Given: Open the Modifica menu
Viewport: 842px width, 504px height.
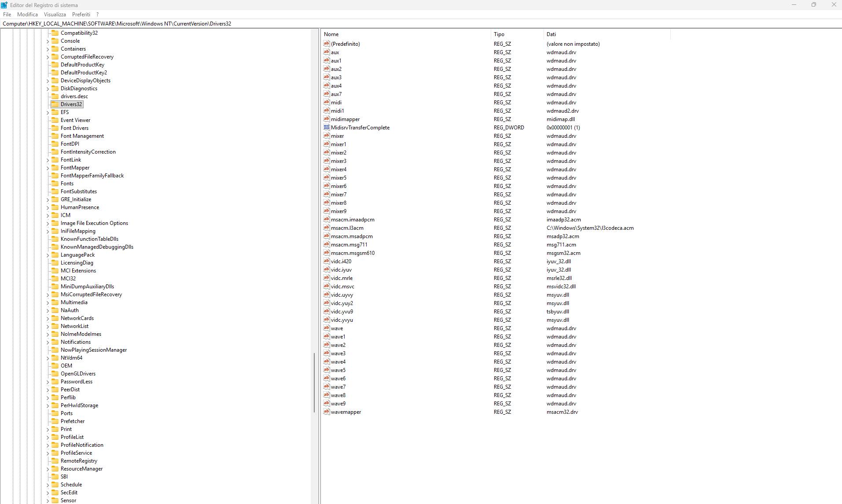Looking at the screenshot, I should point(27,15).
